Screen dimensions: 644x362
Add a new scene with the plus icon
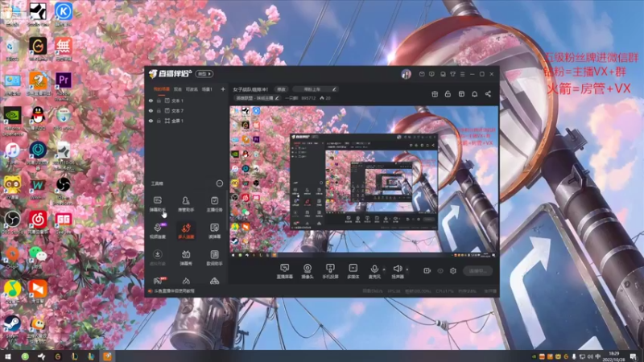[x=223, y=89]
